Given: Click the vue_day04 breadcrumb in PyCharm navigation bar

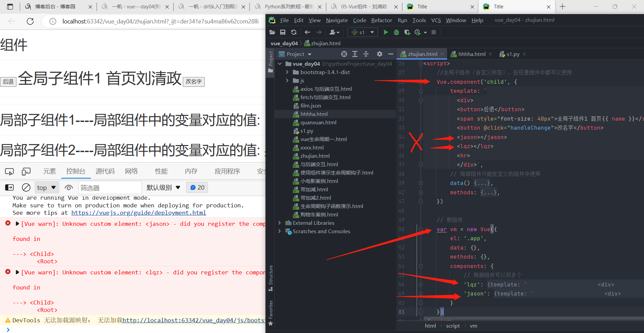Looking at the screenshot, I should pos(284,43).
